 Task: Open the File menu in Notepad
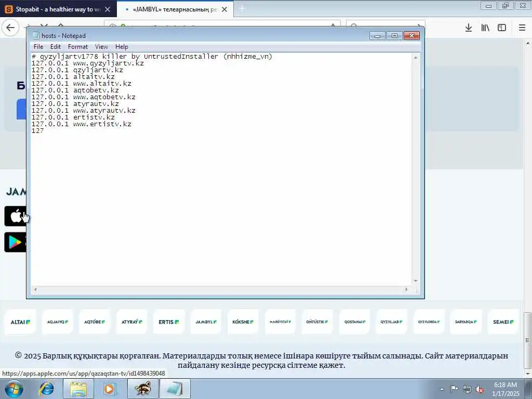(38, 47)
